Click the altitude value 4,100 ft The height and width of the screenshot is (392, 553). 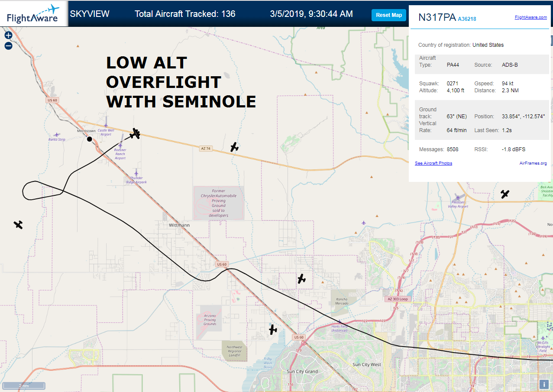point(456,91)
